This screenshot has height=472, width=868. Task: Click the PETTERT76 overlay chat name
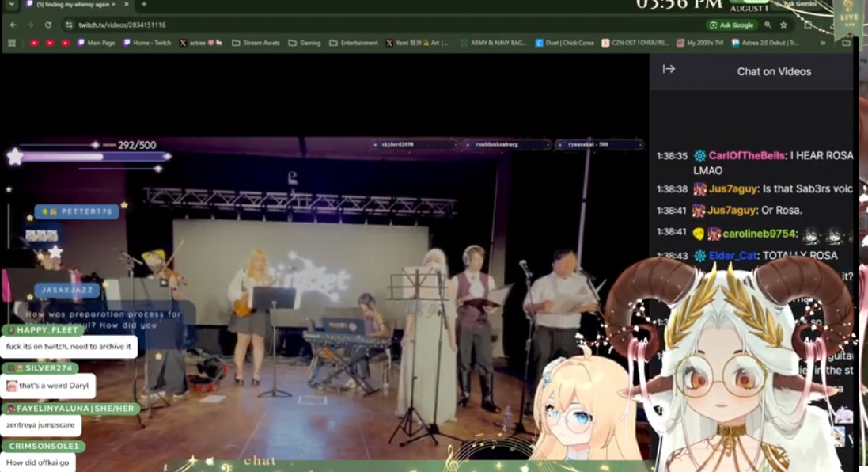coord(77,211)
